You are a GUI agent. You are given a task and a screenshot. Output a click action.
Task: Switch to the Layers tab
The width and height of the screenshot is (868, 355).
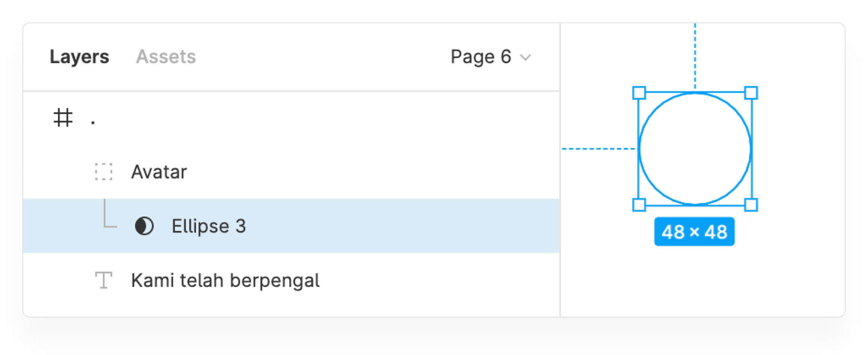[x=79, y=57]
